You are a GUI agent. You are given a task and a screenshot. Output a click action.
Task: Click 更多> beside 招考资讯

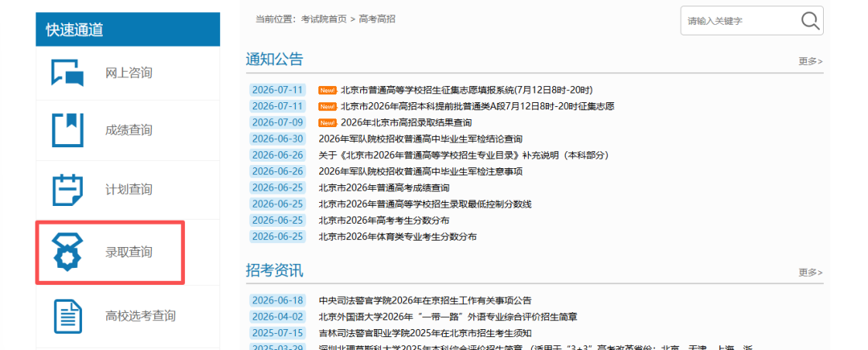point(810,273)
